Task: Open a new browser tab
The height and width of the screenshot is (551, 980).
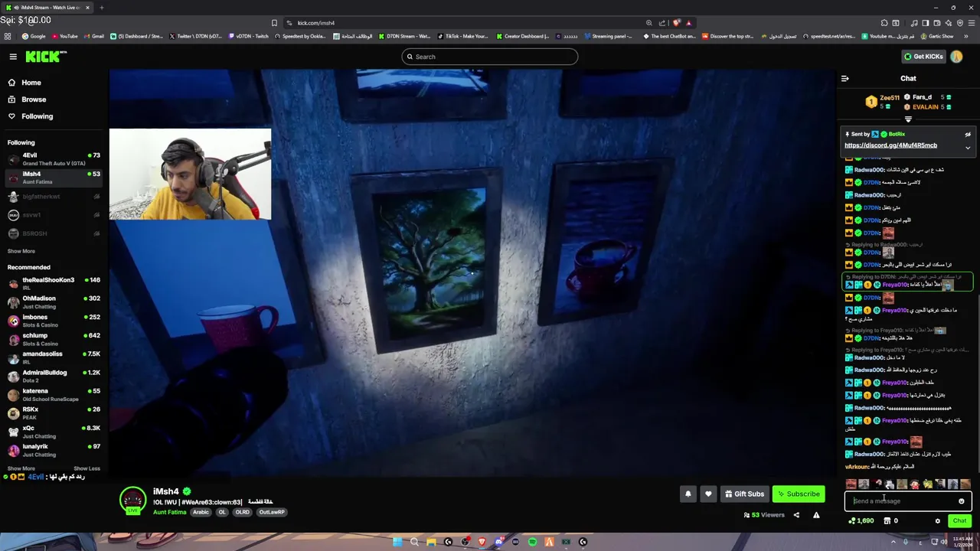Action: click(102, 8)
